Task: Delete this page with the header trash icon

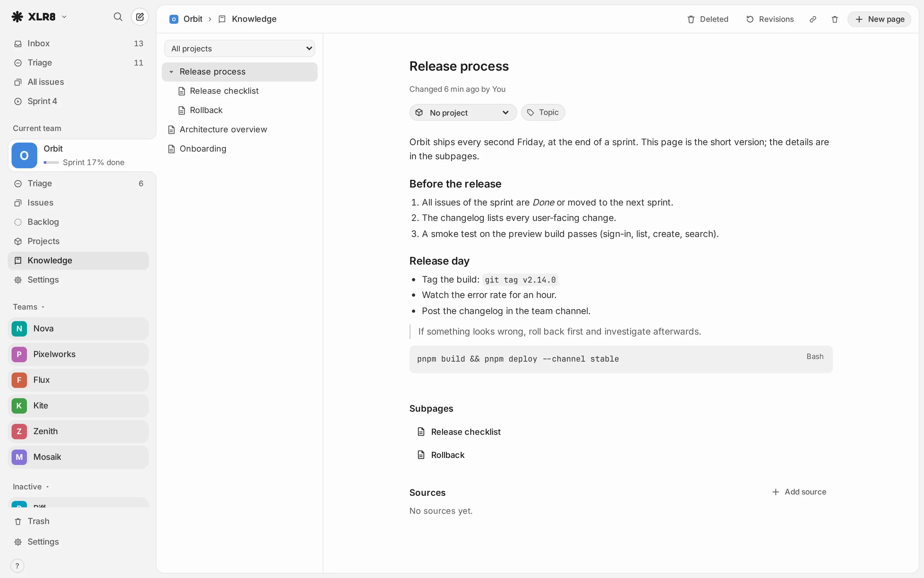Action: (835, 19)
